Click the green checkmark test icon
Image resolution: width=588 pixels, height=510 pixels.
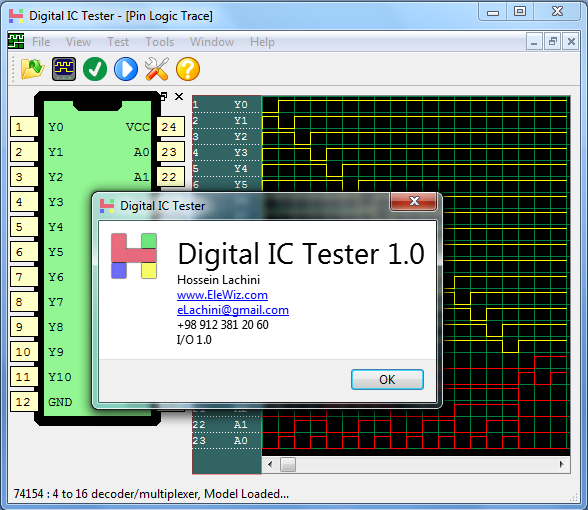coord(95,69)
